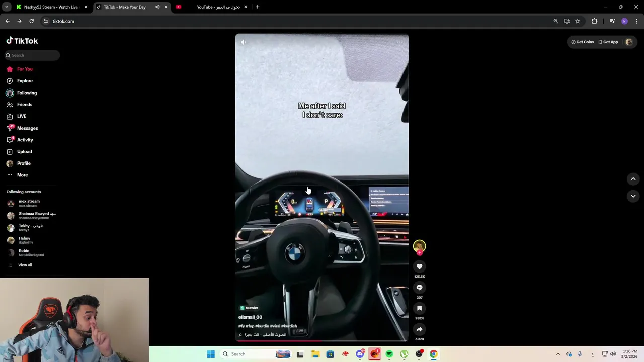Open Chrome extensions menu
The width and height of the screenshot is (644, 362).
(595, 21)
